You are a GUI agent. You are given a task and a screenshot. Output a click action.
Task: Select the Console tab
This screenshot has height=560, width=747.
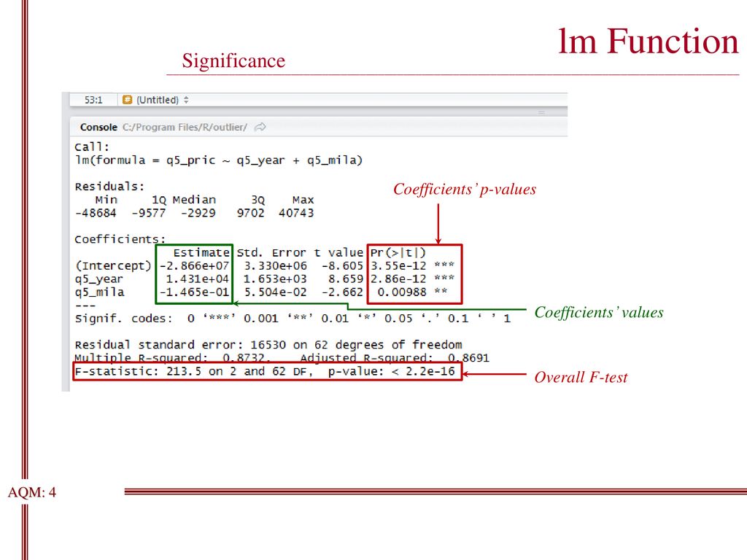pyautogui.click(x=98, y=127)
